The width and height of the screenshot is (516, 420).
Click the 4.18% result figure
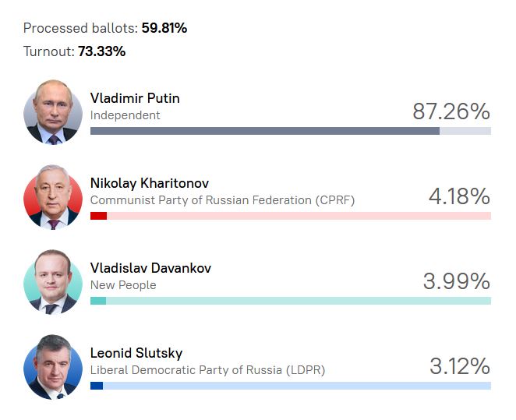pyautogui.click(x=459, y=196)
